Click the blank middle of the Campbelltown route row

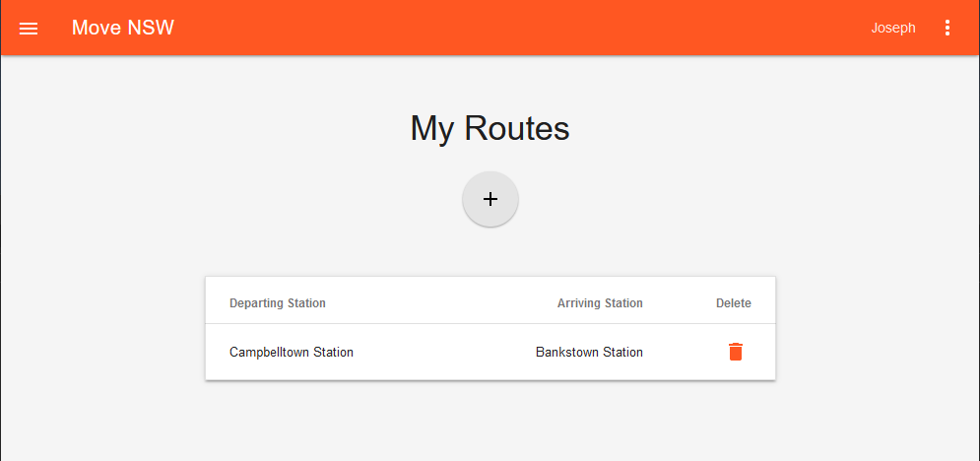pyautogui.click(x=443, y=352)
